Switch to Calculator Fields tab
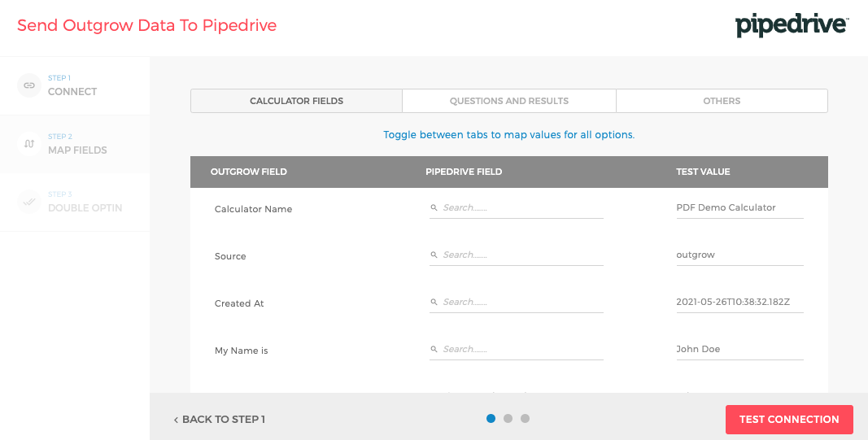The height and width of the screenshot is (440, 868). (296, 101)
